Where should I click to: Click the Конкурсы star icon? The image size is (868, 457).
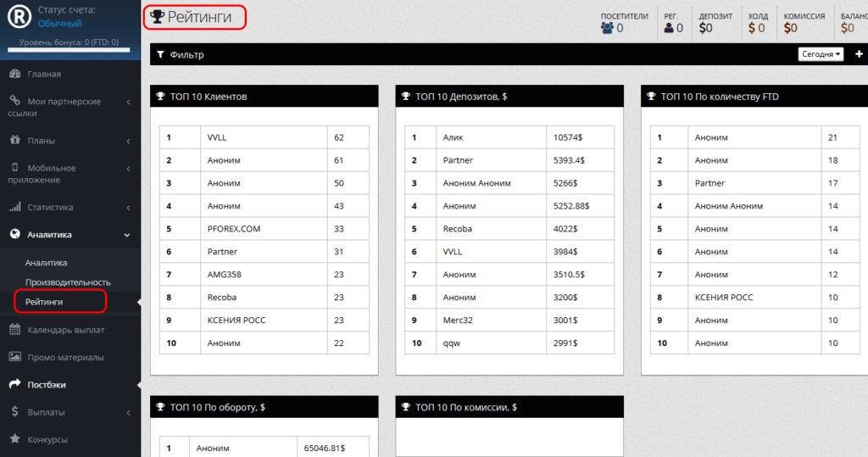pos(14,439)
